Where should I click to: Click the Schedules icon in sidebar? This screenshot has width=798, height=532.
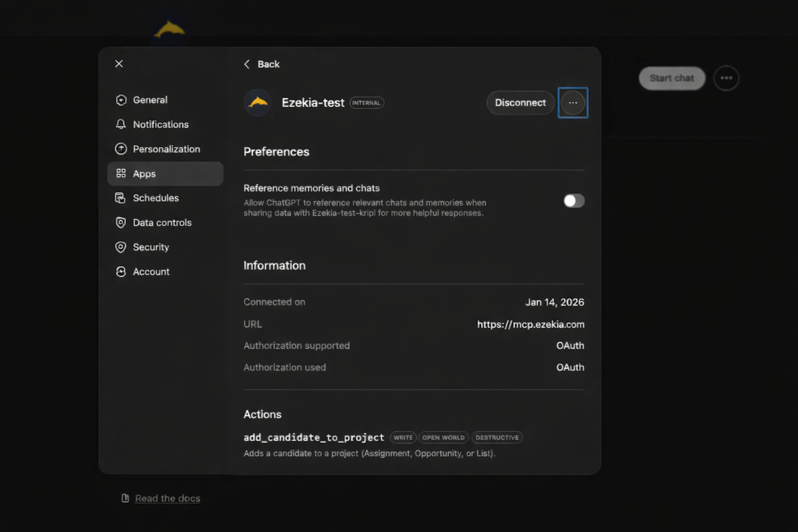click(121, 198)
